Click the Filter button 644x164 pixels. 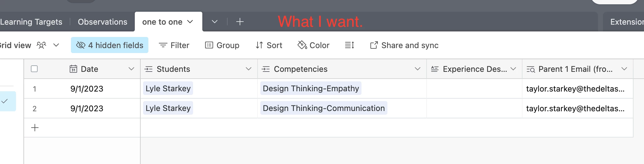pyautogui.click(x=174, y=45)
